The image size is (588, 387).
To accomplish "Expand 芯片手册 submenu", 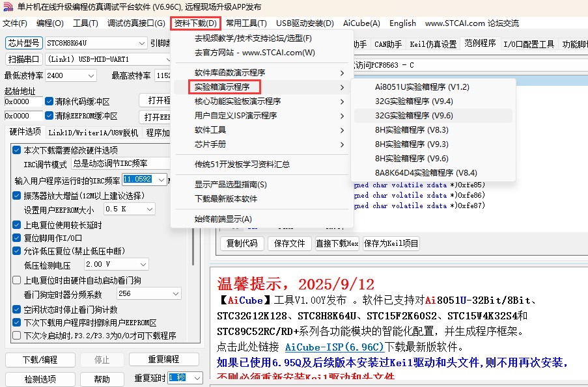I will click(x=262, y=144).
